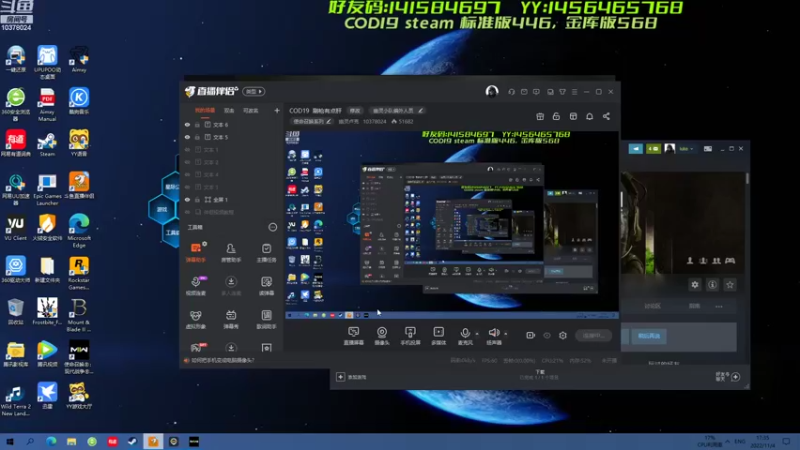Screen dimensions: 800x450
Task: Click the mode pill with arrow beside logo
Action: tap(254, 91)
